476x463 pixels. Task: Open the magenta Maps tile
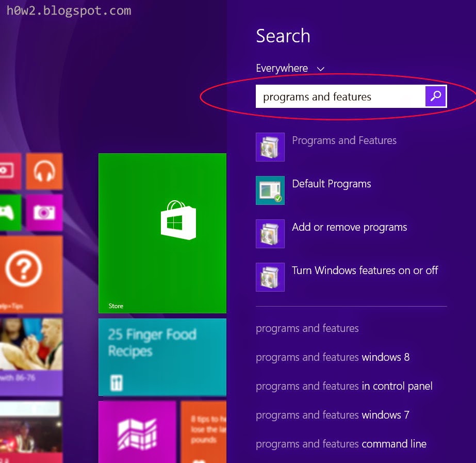point(137,432)
